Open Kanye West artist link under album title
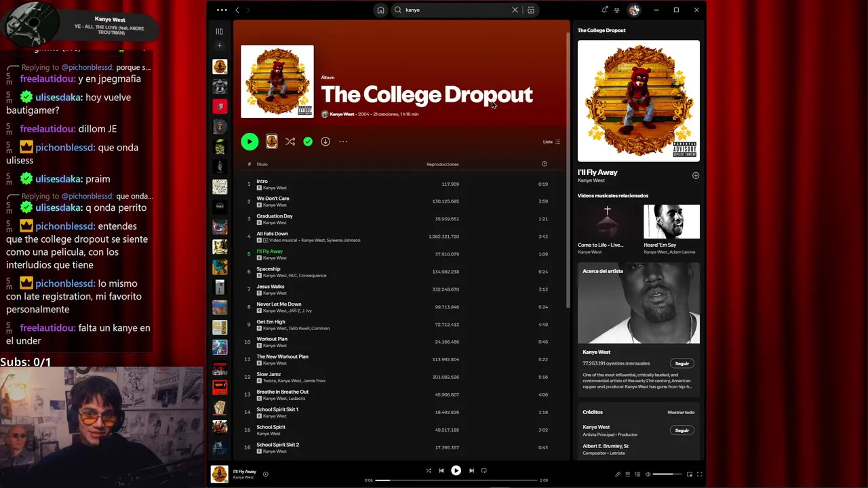This screenshot has width=868, height=488. [342, 114]
